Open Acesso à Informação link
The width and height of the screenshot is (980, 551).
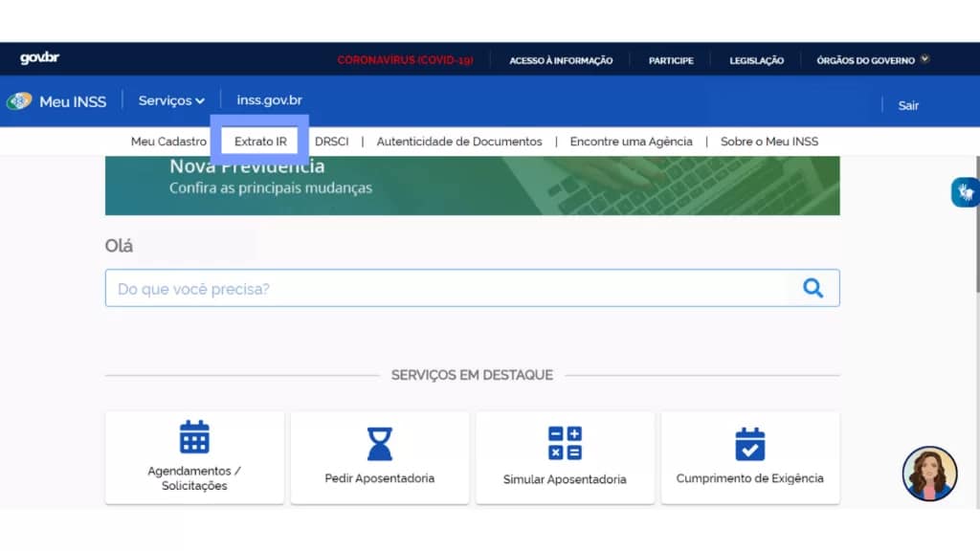[561, 60]
